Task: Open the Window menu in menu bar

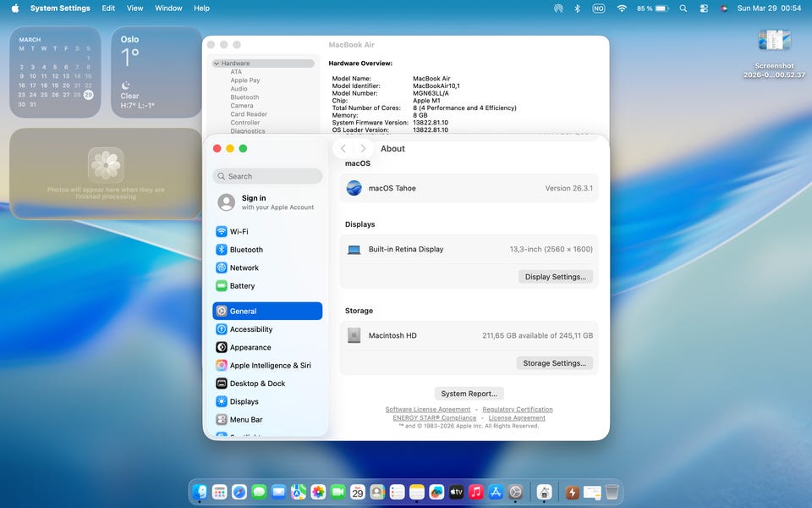Action: pyautogui.click(x=168, y=8)
